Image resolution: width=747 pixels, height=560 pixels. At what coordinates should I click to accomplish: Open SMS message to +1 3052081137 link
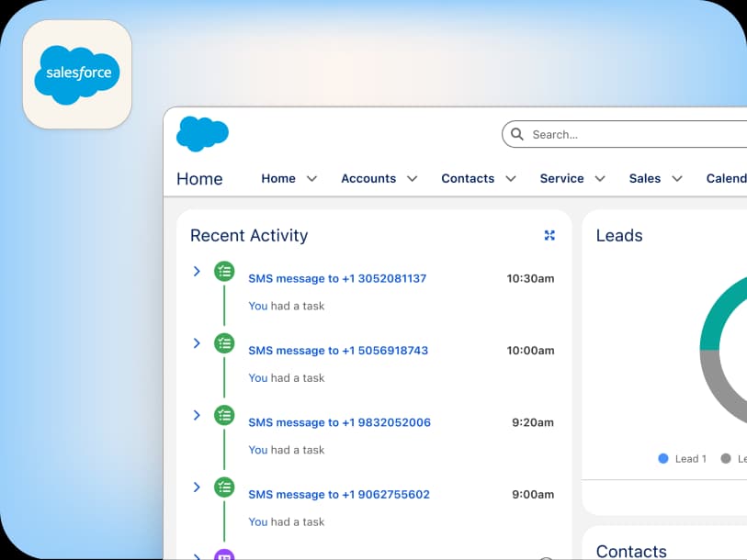point(337,278)
